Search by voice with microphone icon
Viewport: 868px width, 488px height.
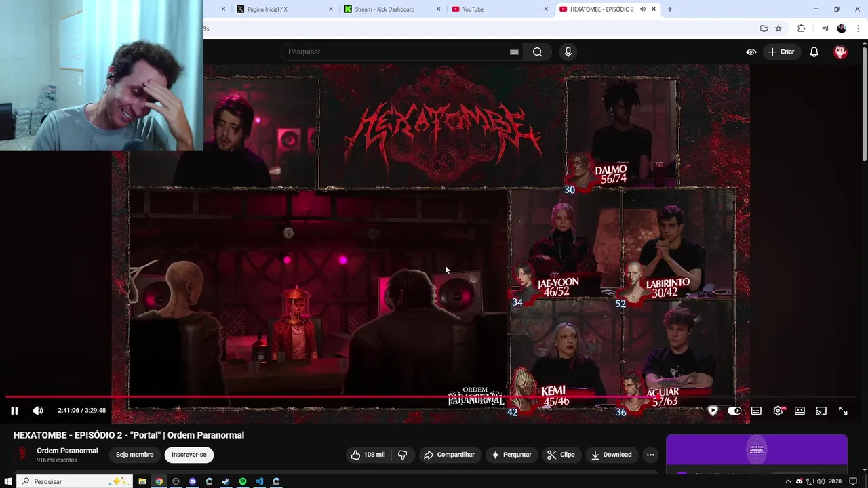pos(568,52)
